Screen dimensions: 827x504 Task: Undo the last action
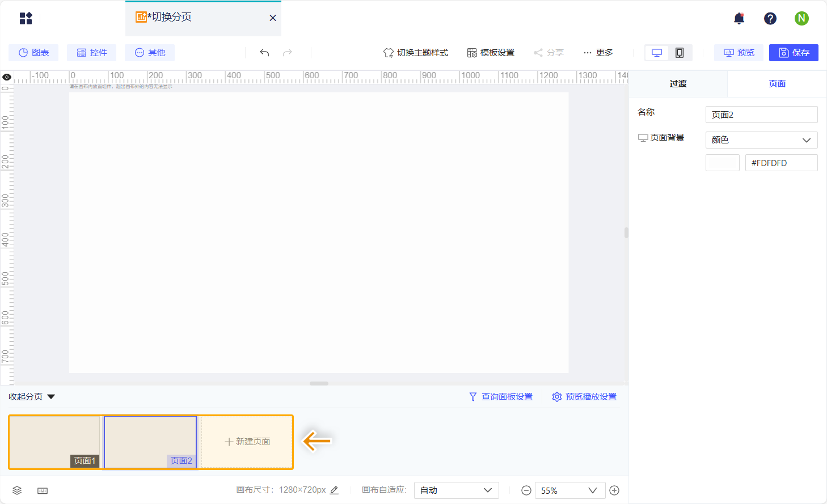(264, 53)
